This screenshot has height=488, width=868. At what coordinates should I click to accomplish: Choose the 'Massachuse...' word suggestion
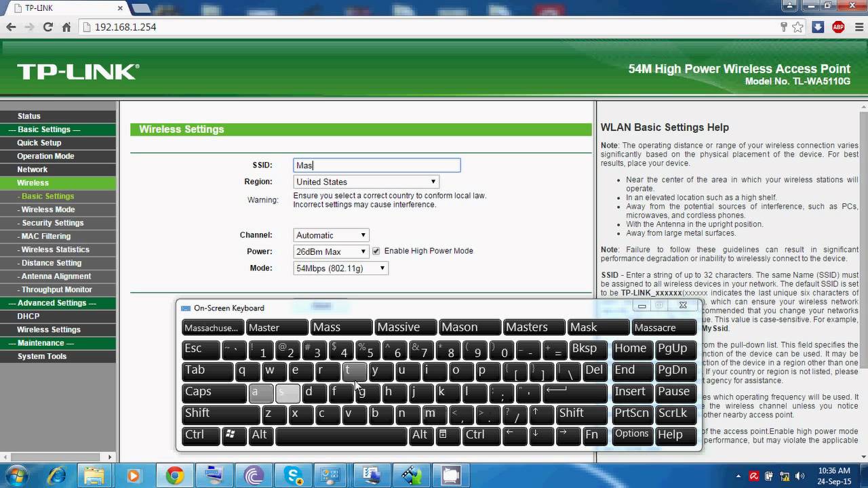213,327
